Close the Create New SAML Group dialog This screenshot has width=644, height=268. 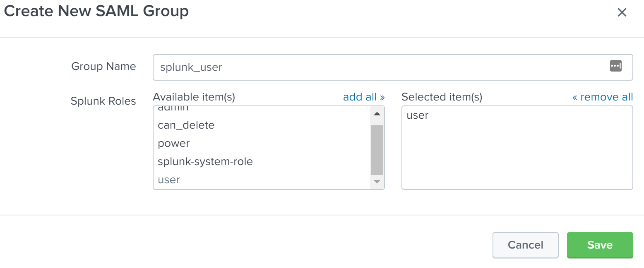(x=622, y=12)
